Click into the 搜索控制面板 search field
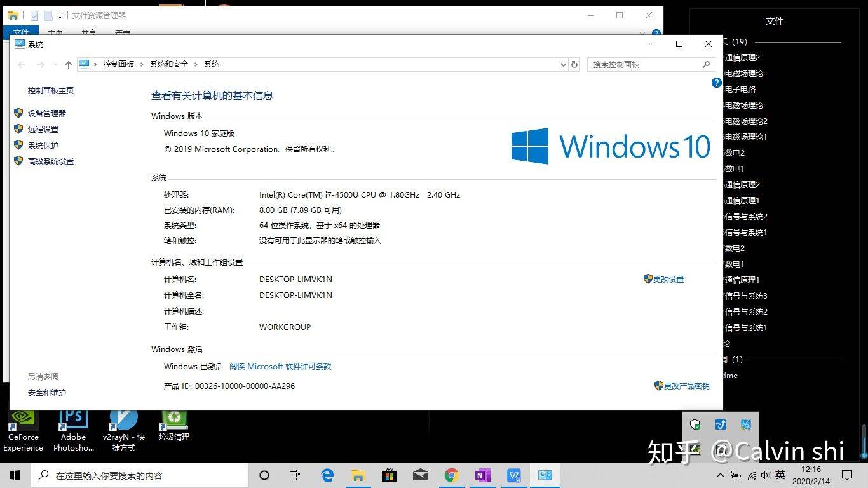The width and height of the screenshot is (868, 488). (x=644, y=64)
